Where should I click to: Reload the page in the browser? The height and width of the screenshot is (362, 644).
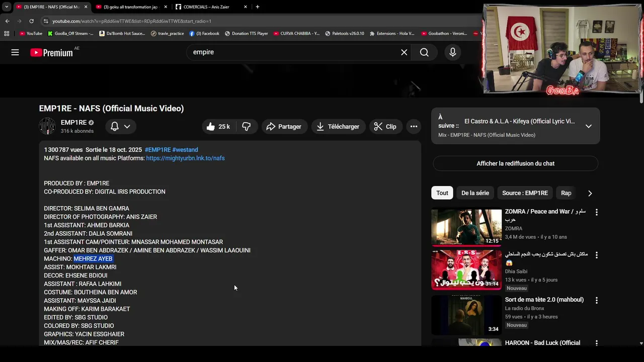click(x=31, y=21)
